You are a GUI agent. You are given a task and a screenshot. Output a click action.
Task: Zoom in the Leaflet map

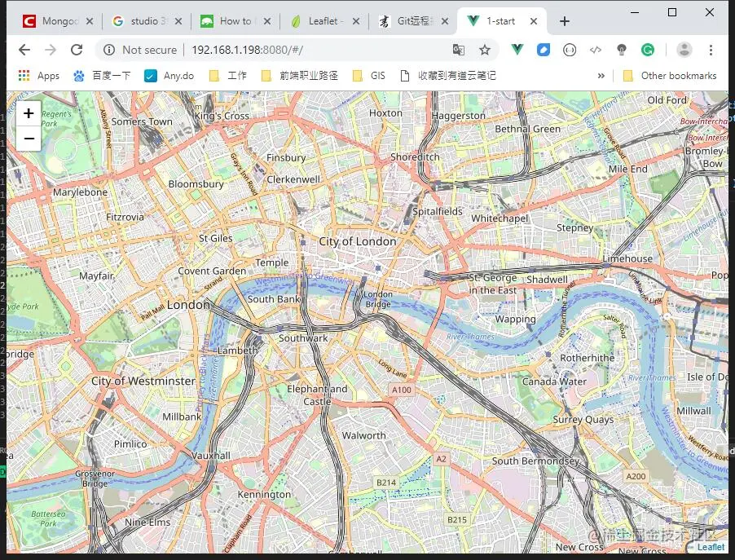click(x=29, y=113)
